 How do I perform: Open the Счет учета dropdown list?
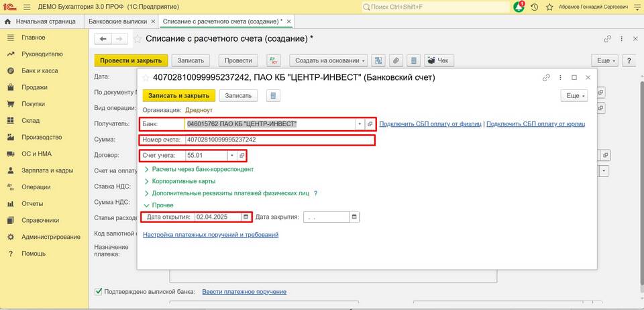coord(232,156)
